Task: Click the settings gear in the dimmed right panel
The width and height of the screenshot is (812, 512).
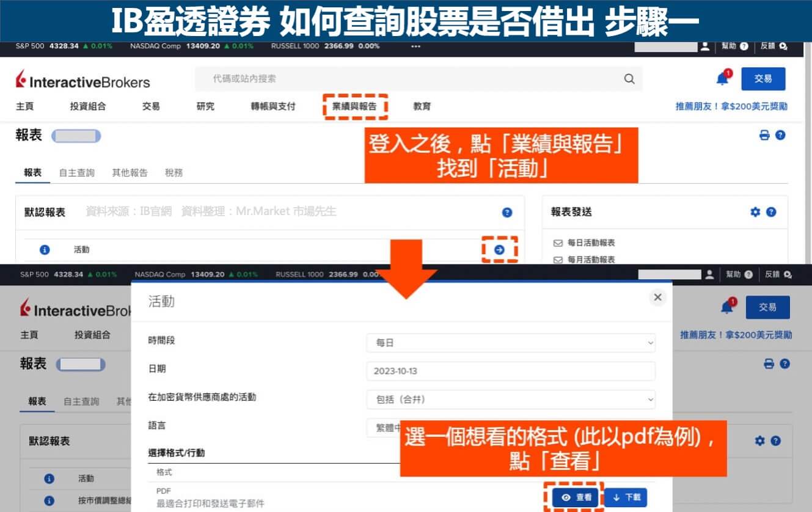Action: click(760, 441)
